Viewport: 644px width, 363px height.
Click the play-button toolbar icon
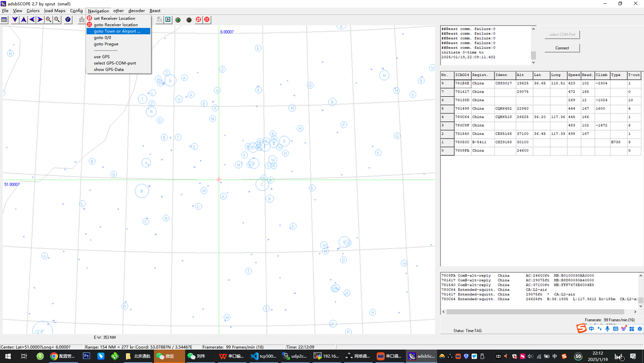tap(168, 19)
